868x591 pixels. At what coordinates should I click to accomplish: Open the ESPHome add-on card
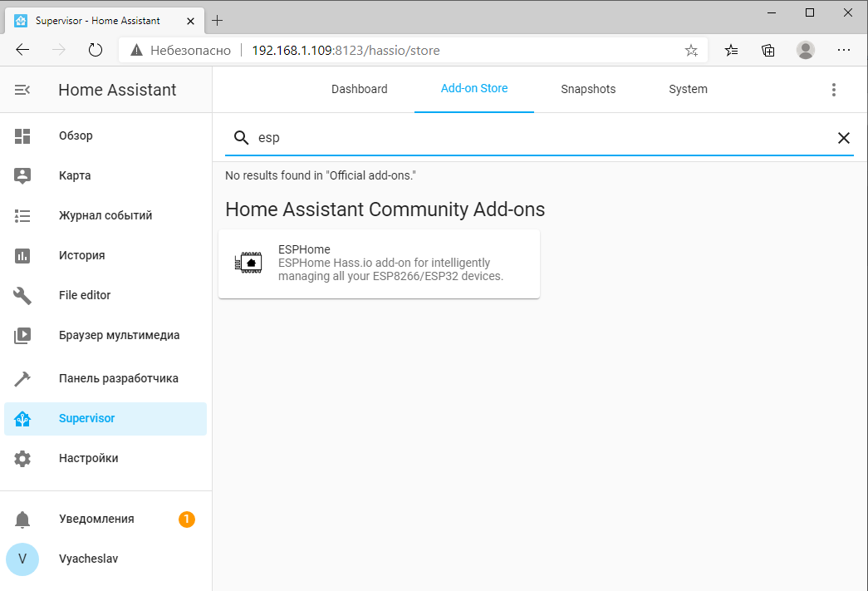point(380,263)
